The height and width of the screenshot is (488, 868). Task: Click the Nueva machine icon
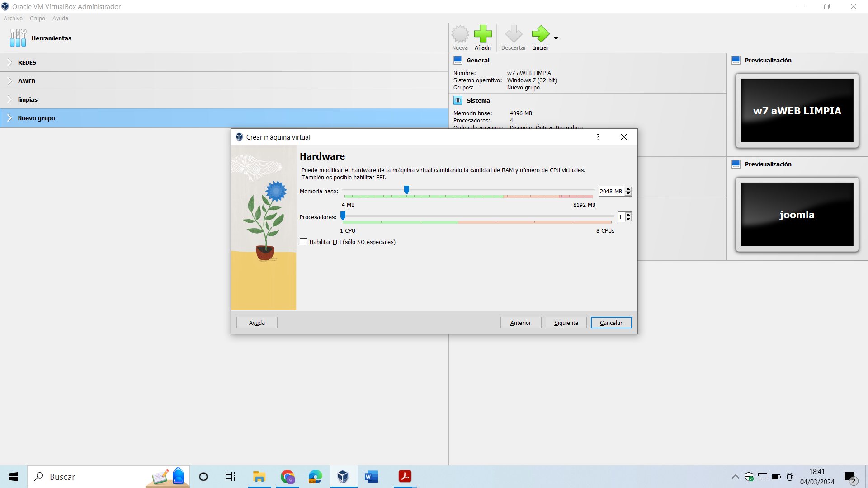pos(460,34)
